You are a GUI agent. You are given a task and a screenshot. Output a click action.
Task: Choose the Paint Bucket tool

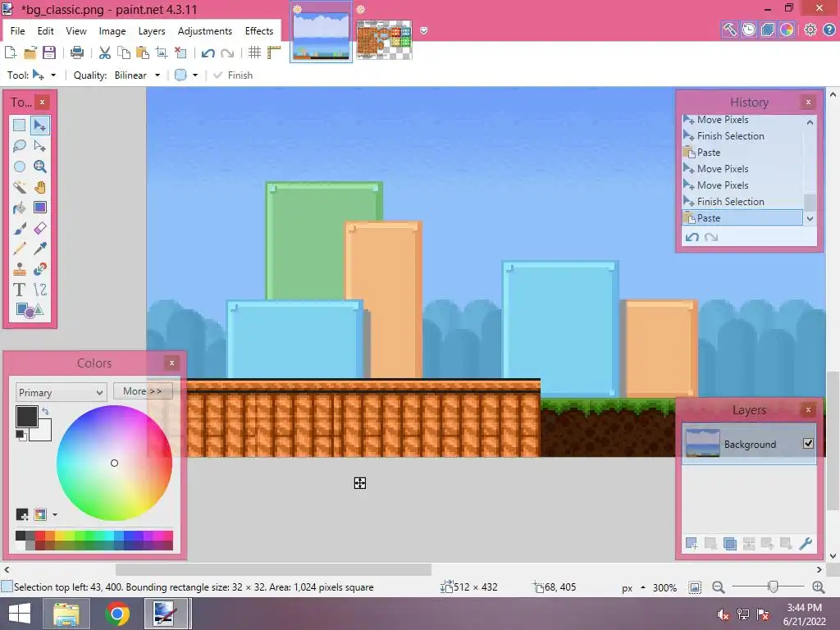coord(20,208)
